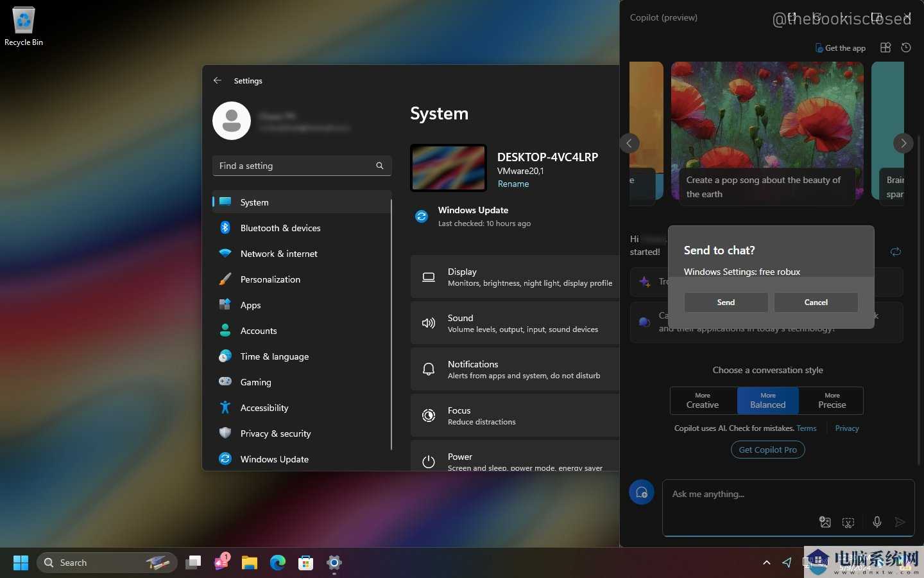The image size is (924, 578).
Task: Launch Microsoft Edge from the taskbar
Action: [x=278, y=563]
